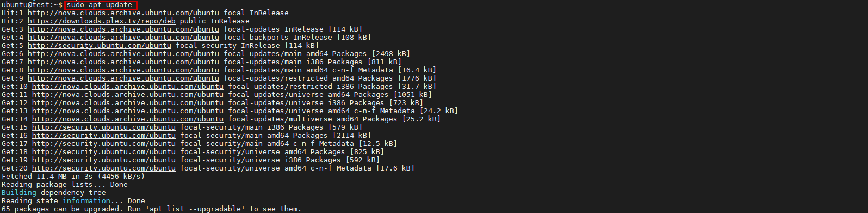Click the Get:3 focal-updates InRelease URL
The image size is (868, 213).
point(123,29)
